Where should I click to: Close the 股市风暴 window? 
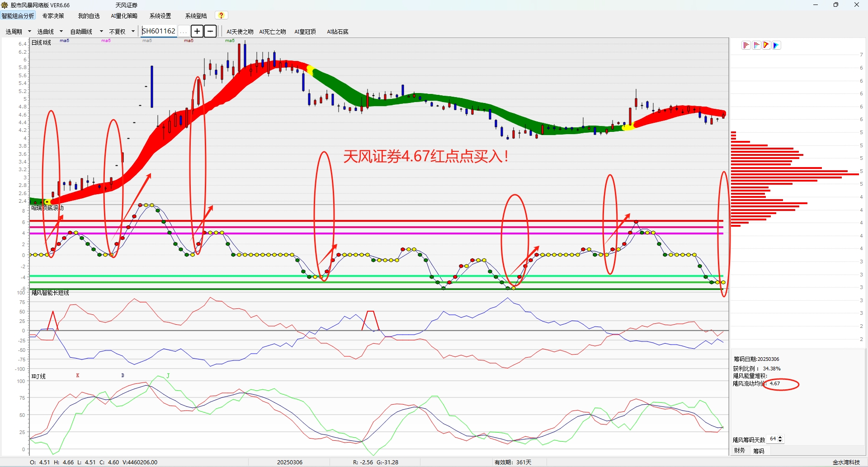[857, 5]
